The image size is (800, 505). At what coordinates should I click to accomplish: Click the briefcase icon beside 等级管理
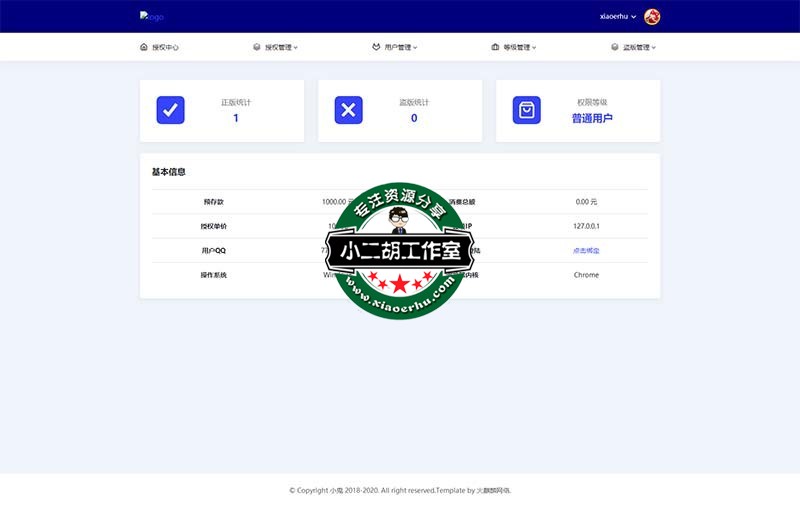pyautogui.click(x=495, y=47)
